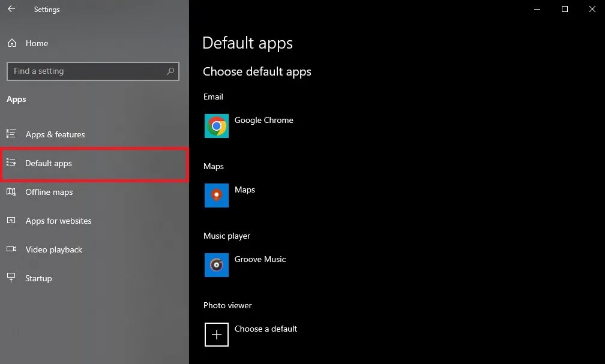605x364 pixels.
Task: Click the Groove Music icon
Action: [x=216, y=265]
